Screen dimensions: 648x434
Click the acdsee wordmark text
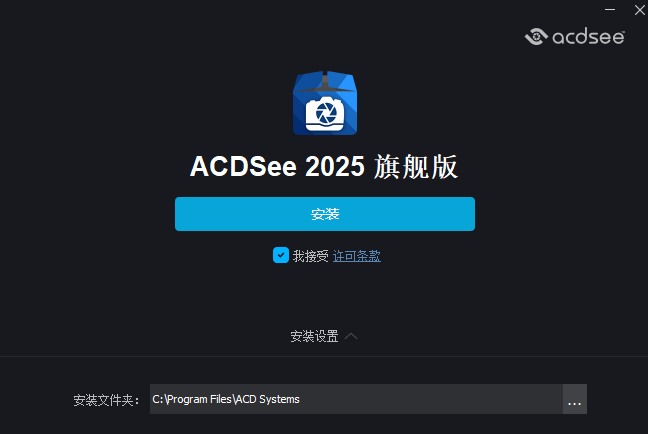point(588,37)
